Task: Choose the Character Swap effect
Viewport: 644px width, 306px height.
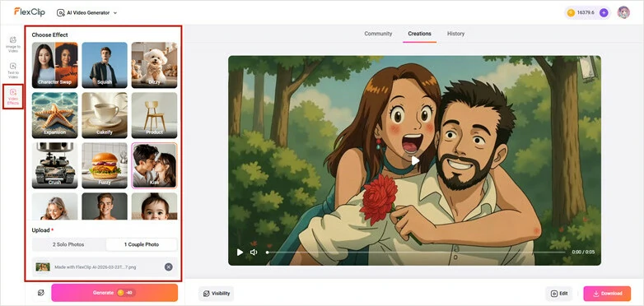Action: 54,65
